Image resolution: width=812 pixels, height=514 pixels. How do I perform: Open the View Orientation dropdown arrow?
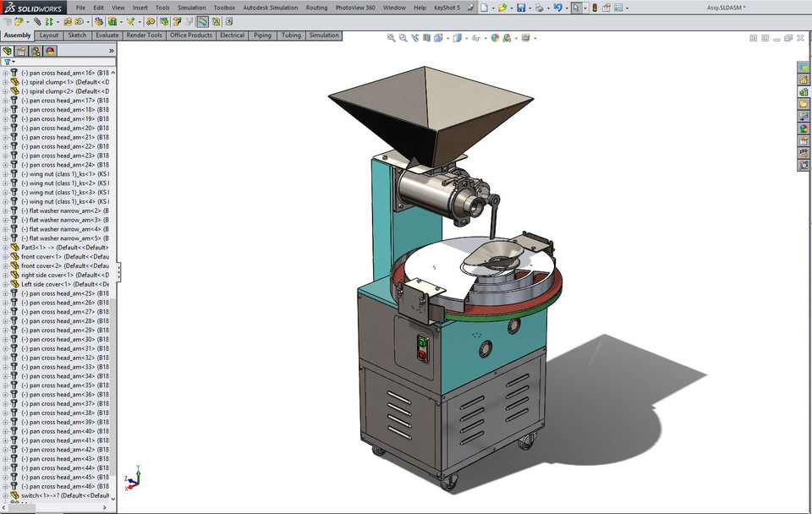pos(447,37)
